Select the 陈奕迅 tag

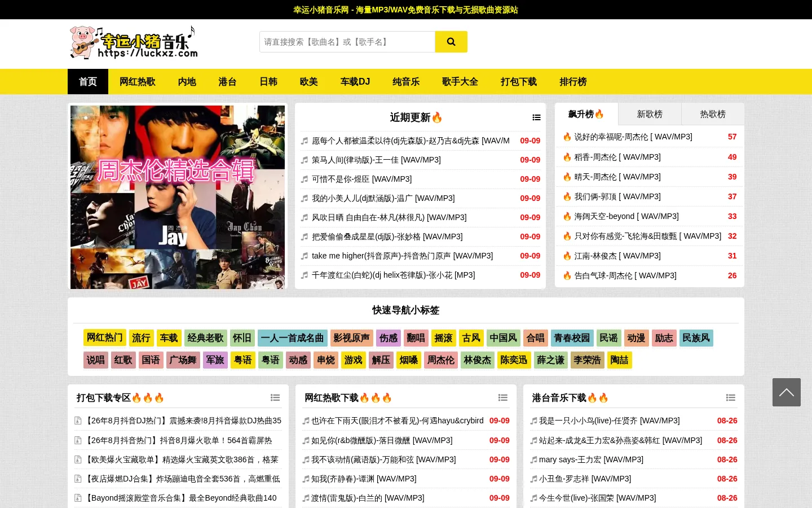click(x=514, y=360)
